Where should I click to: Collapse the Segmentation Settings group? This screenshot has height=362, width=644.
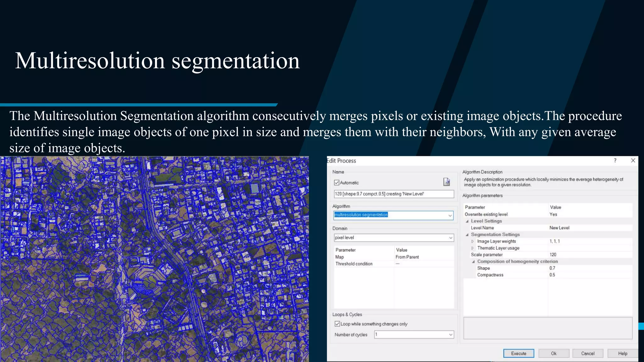(x=467, y=235)
